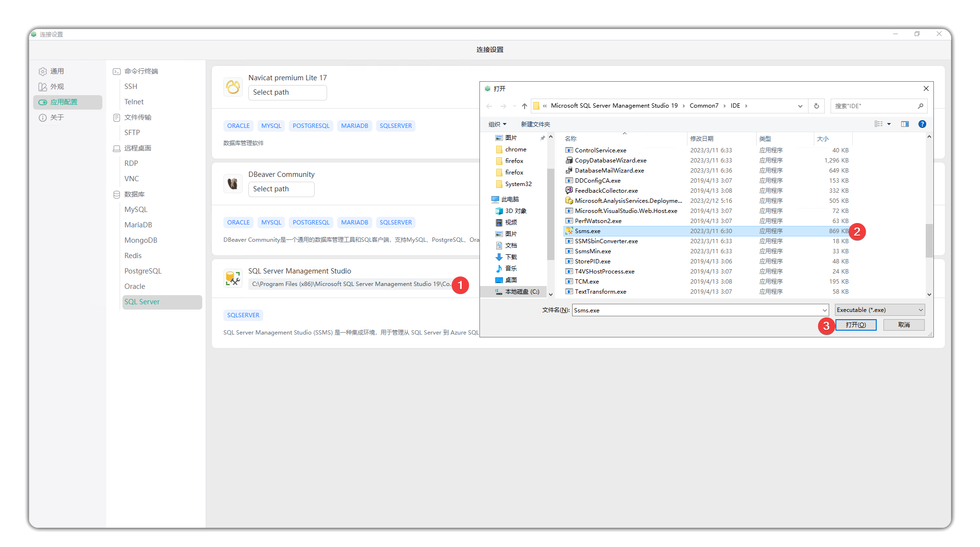Click the 本地磁盘 (C:) tree item
This screenshot has width=980, height=547.
coord(522,292)
